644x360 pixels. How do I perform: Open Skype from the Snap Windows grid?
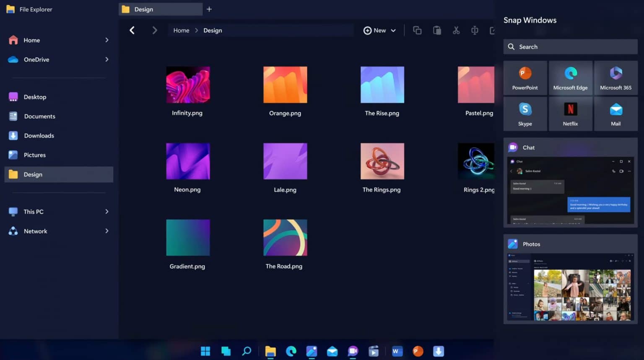click(x=525, y=114)
